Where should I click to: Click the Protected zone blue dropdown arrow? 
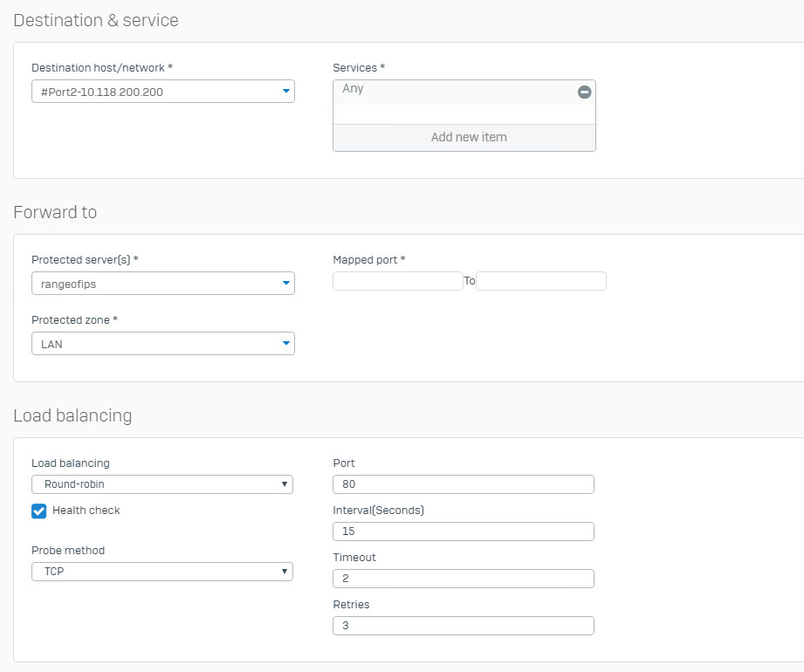[285, 344]
